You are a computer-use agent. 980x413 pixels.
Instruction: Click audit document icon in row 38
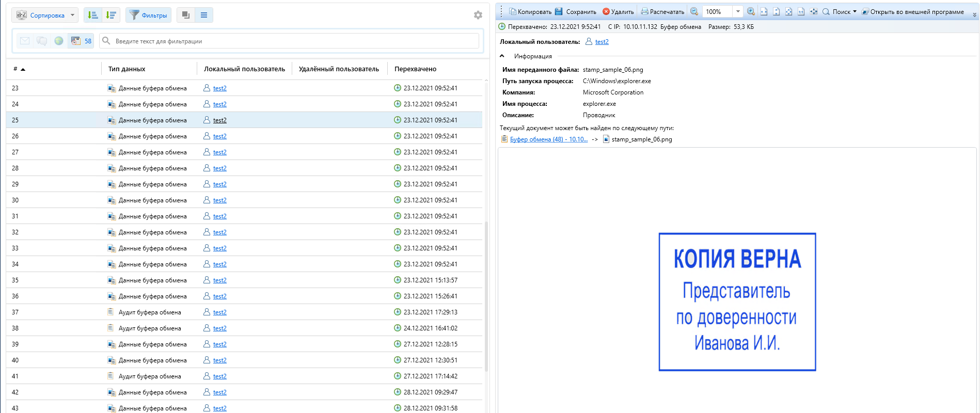[x=110, y=328]
